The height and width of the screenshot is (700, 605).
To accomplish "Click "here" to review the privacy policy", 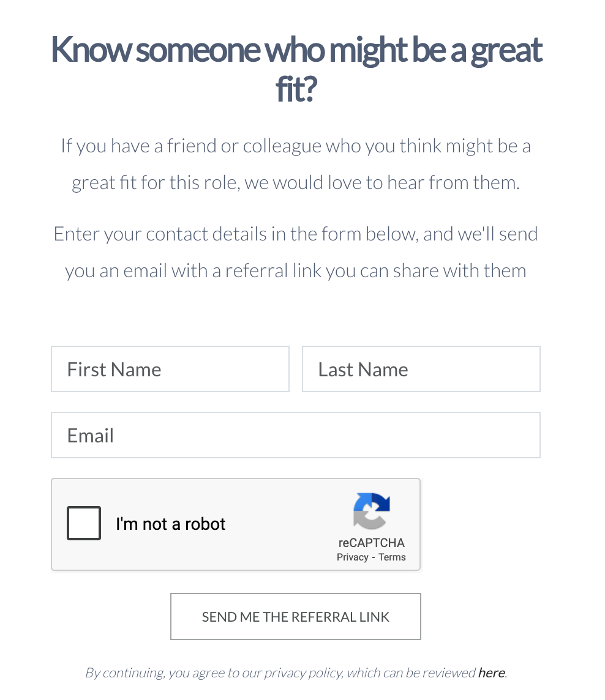I will [491, 672].
